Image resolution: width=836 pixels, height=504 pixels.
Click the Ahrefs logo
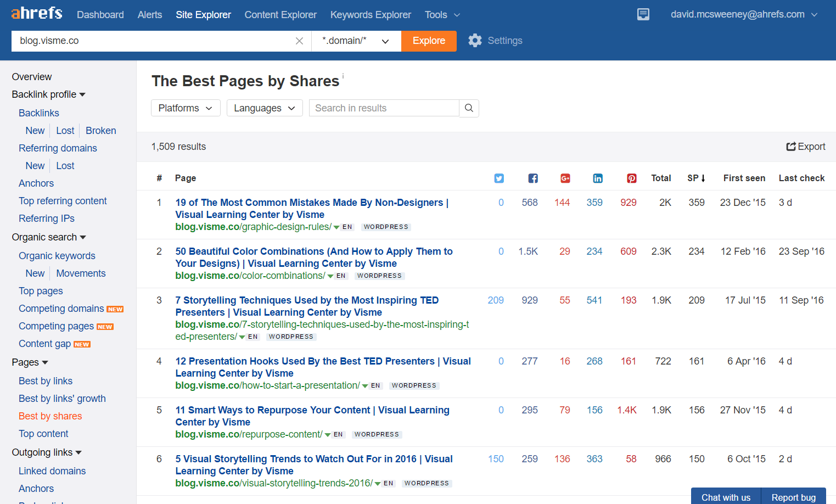click(x=37, y=13)
